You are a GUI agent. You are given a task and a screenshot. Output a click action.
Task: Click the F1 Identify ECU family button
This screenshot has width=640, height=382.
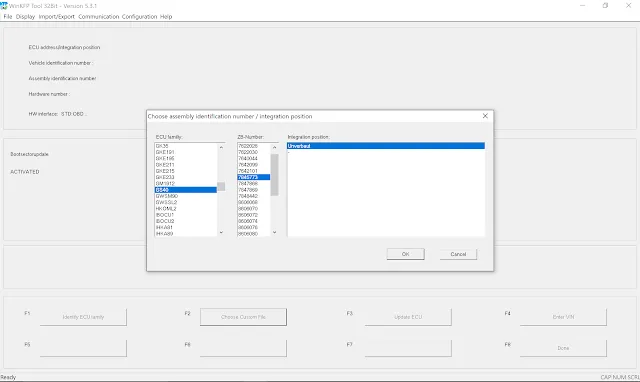pyautogui.click(x=83, y=317)
